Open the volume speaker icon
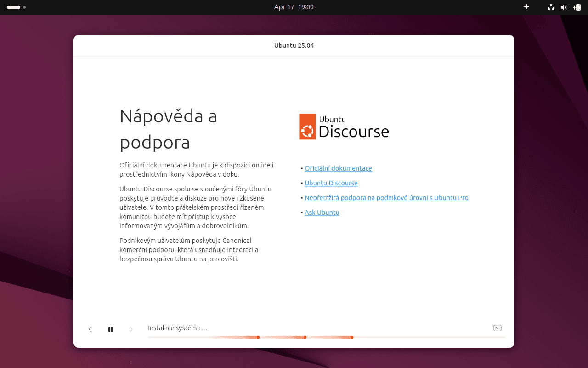588x368 pixels. [x=564, y=7]
